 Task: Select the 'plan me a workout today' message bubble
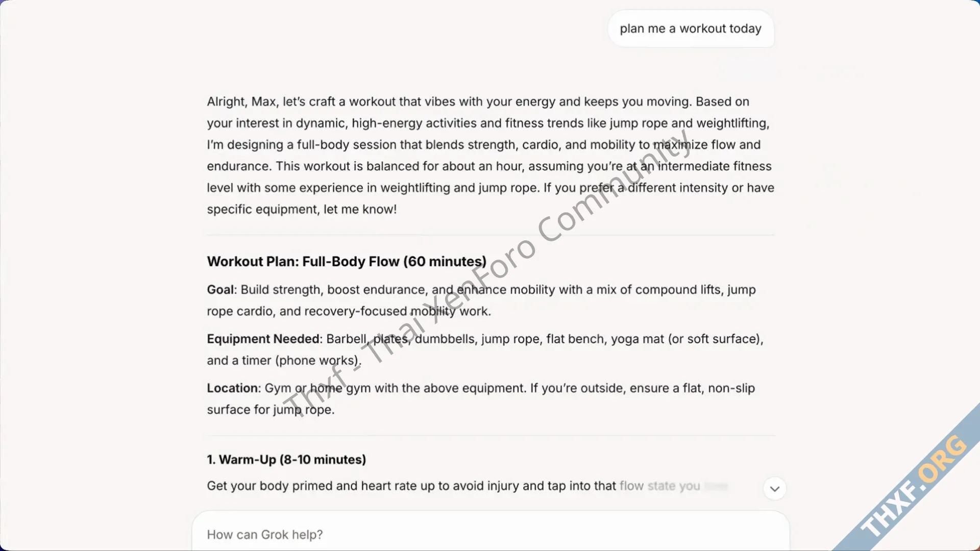[691, 29]
